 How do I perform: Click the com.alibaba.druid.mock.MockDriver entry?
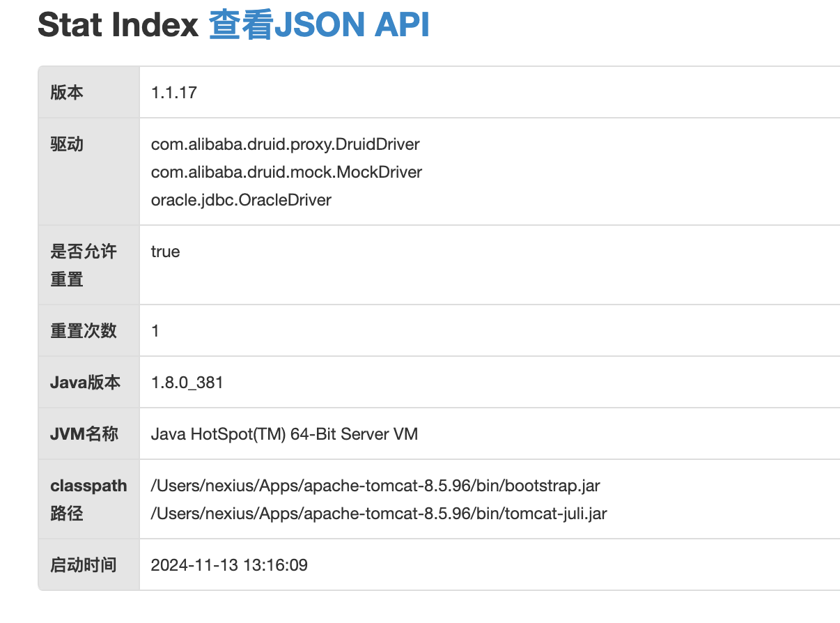pos(286,172)
